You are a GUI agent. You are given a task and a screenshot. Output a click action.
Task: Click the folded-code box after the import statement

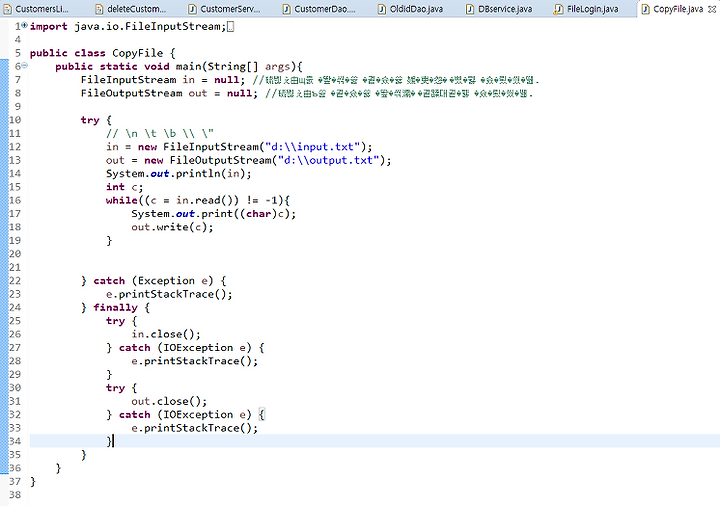[x=231, y=27]
